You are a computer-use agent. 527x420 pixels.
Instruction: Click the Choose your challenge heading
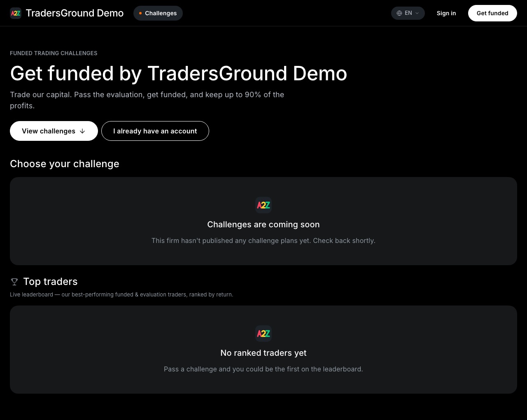pos(65,164)
